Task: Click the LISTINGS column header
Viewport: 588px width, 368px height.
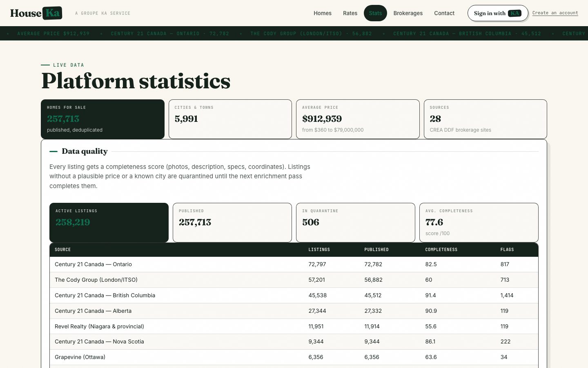Action: point(319,249)
